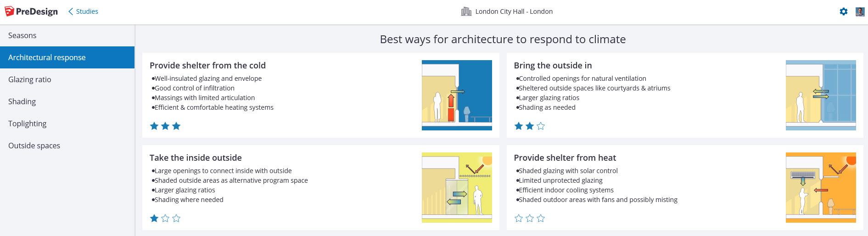Screen dimensions: 868x236
Task: Click first star under Take the inside outside
Action: pos(154,218)
